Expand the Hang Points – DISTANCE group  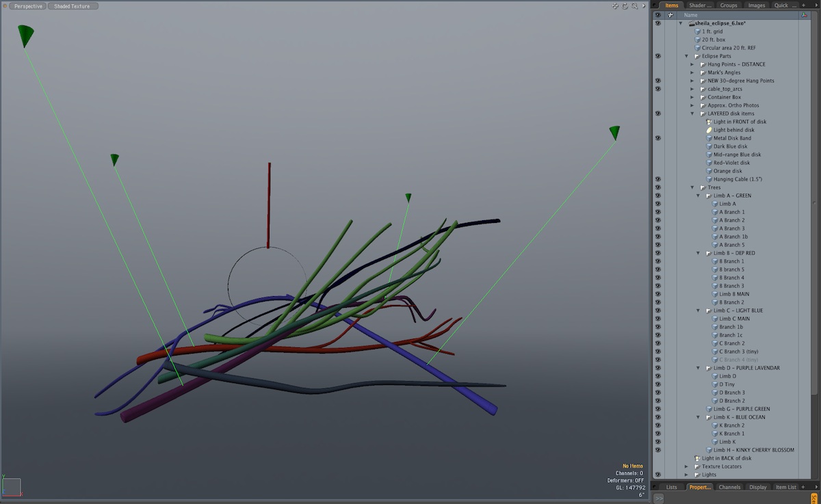pyautogui.click(x=692, y=64)
